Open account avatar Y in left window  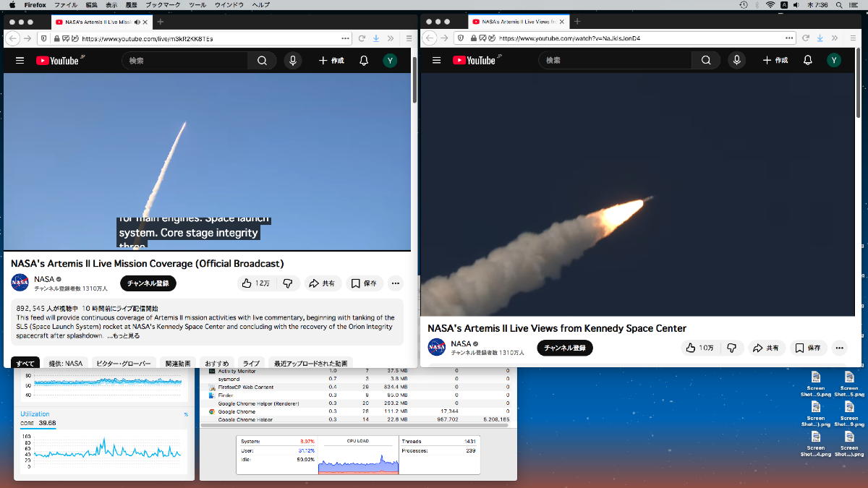point(390,61)
